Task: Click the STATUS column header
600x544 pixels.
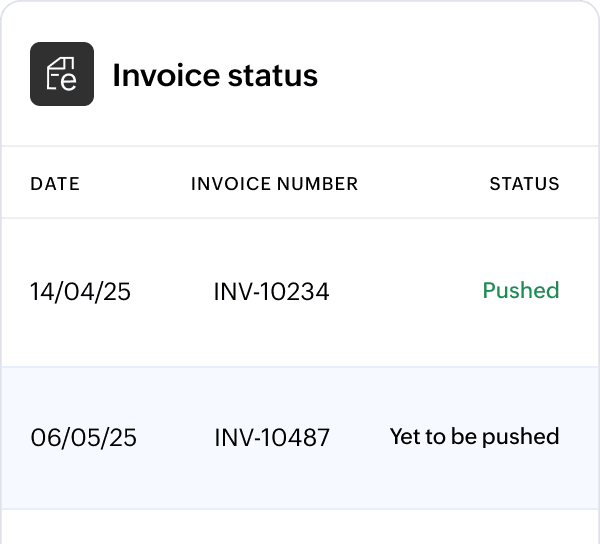Action: coord(524,184)
